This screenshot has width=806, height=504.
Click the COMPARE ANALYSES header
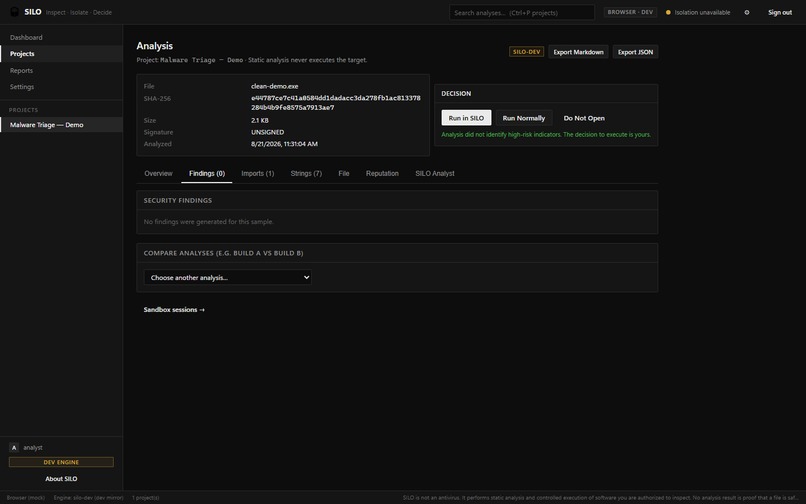[224, 253]
